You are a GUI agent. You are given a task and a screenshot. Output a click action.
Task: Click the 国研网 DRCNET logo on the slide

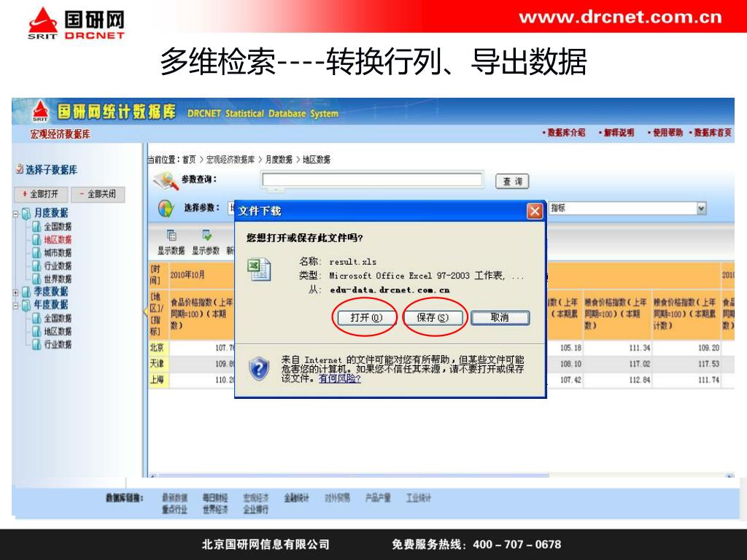76,23
